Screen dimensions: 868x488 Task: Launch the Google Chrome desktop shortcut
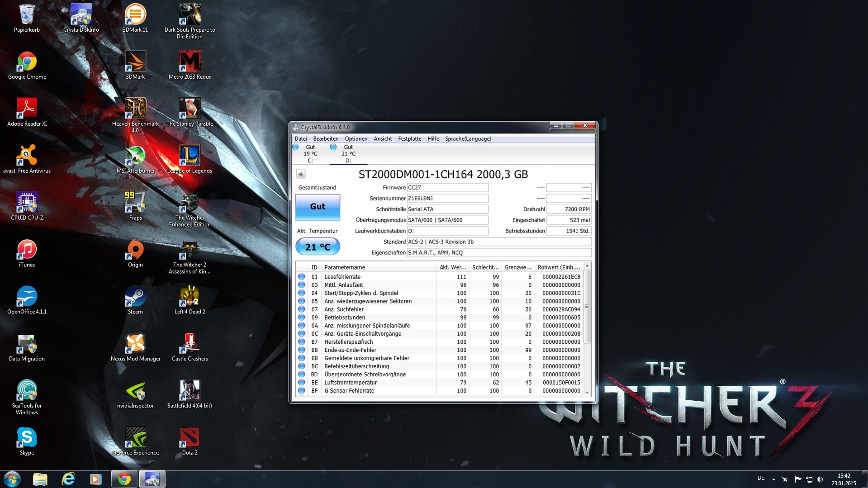[x=27, y=65]
